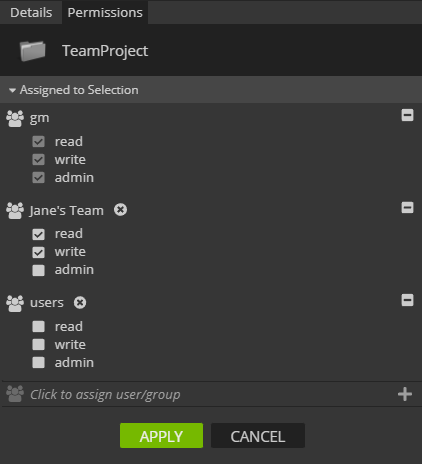The width and height of the screenshot is (422, 464).
Task: Click the CANCEL button
Action: coord(258,436)
